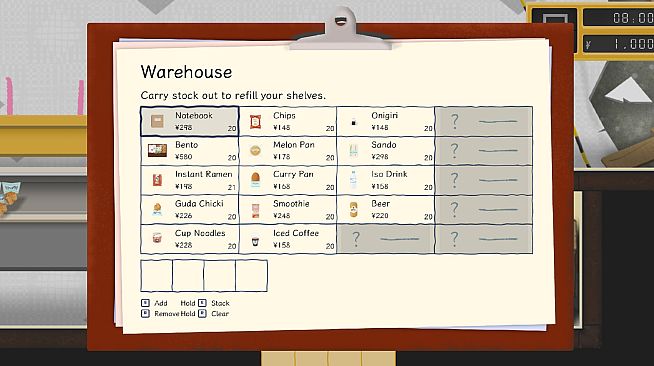Click the Chips bag icon
Screen dimensions: 654x366
(255, 121)
